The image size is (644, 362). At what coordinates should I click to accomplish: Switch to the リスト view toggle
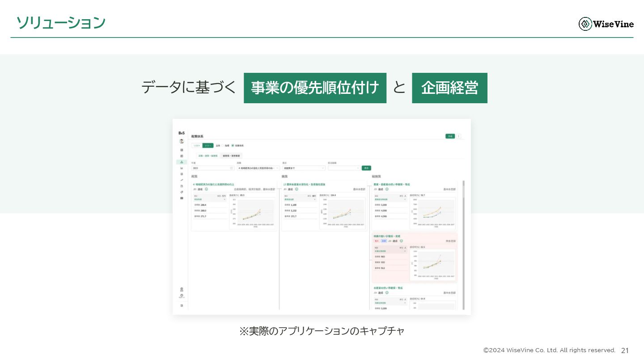(x=197, y=146)
